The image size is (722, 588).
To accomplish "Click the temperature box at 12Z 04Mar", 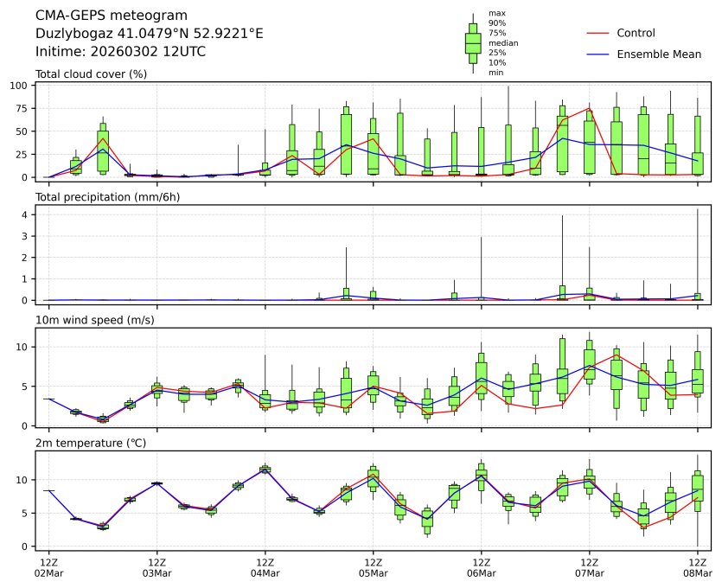I will pyautogui.click(x=265, y=470).
